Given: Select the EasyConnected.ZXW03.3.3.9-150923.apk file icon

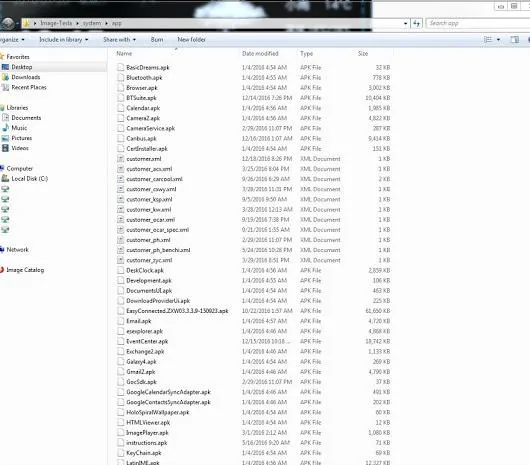Looking at the screenshot, I should click(x=120, y=311).
